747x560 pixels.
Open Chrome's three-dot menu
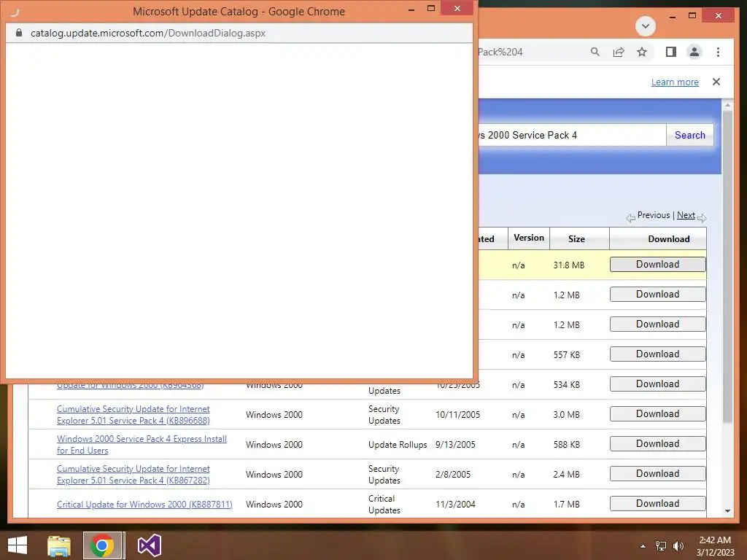(x=718, y=52)
